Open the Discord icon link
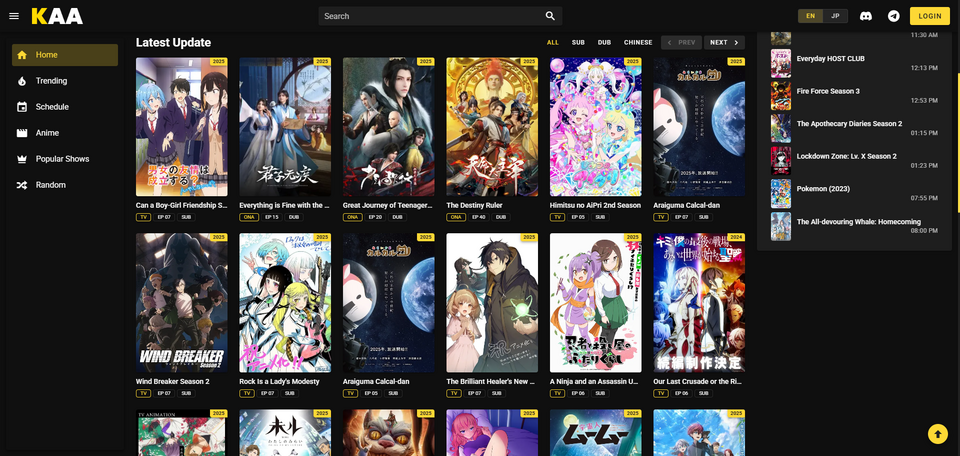Screen dimensions: 960x456 click(866, 16)
